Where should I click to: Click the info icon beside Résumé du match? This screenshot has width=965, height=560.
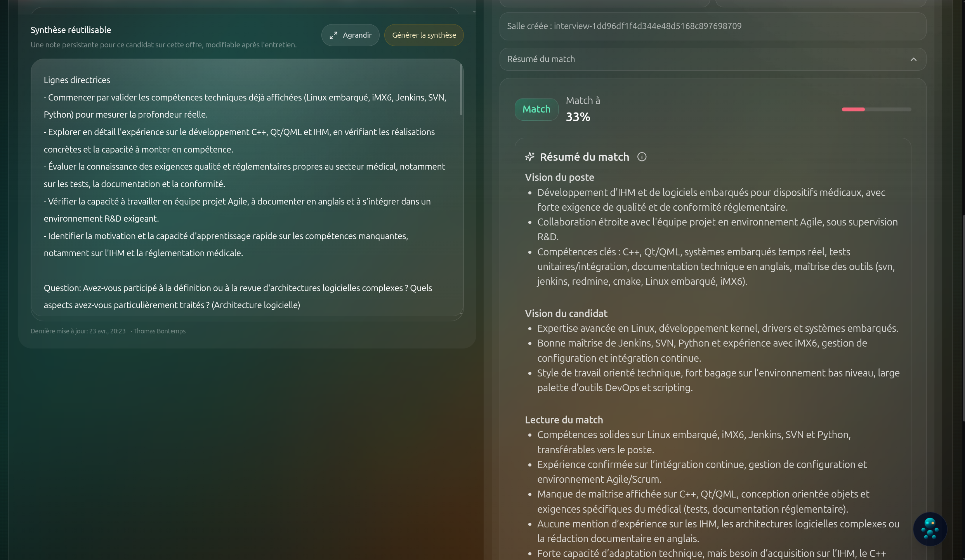pos(642,157)
